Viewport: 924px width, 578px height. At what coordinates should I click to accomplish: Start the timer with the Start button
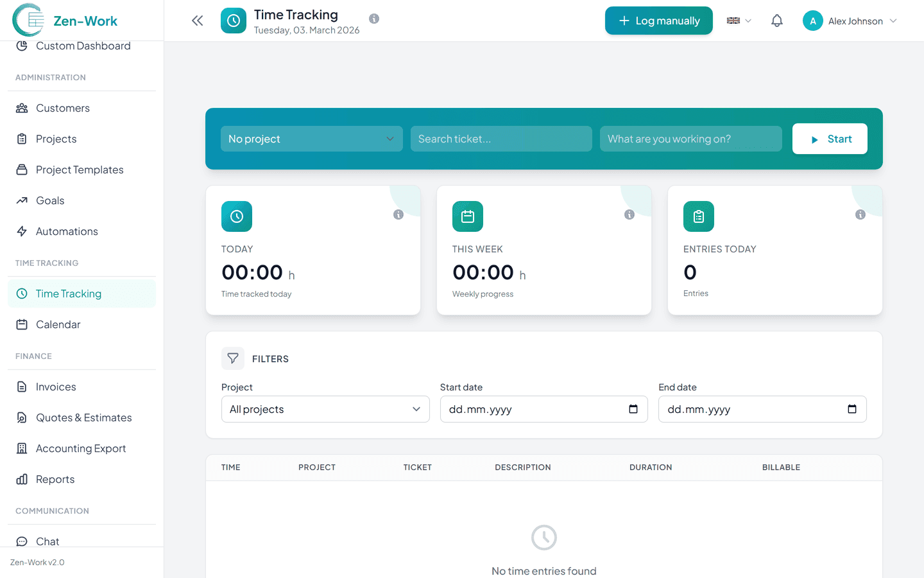830,139
